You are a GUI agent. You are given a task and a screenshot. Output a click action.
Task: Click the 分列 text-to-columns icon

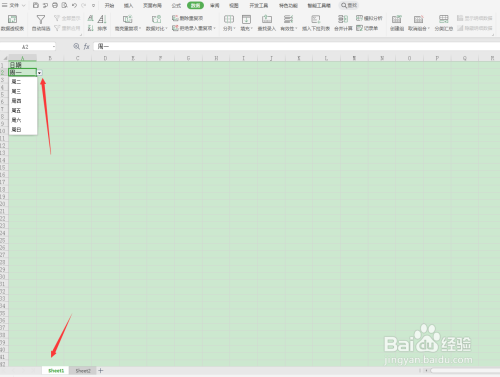[229, 19]
